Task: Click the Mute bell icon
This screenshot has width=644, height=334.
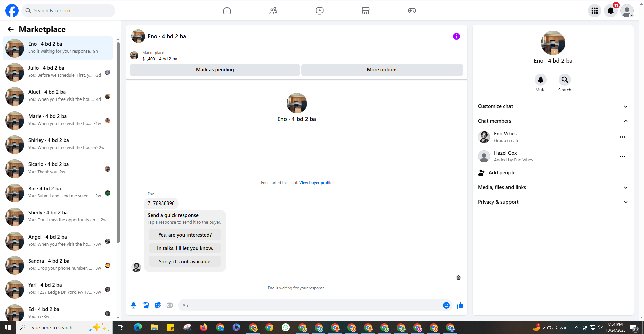Action: (x=541, y=80)
